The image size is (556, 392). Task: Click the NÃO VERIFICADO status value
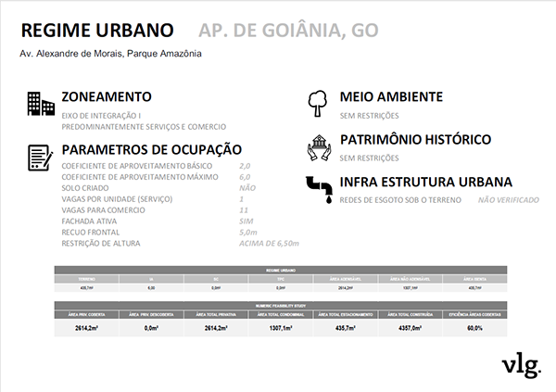509,200
